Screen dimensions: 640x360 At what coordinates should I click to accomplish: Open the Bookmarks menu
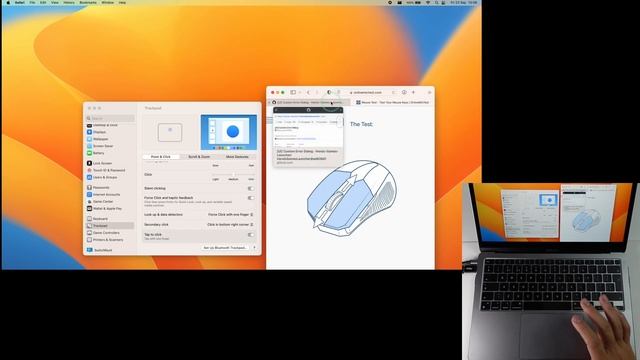click(x=88, y=2)
